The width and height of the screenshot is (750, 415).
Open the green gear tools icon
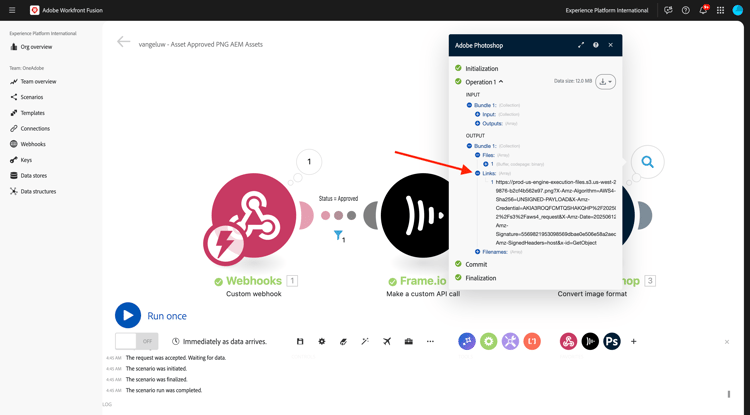[488, 341]
